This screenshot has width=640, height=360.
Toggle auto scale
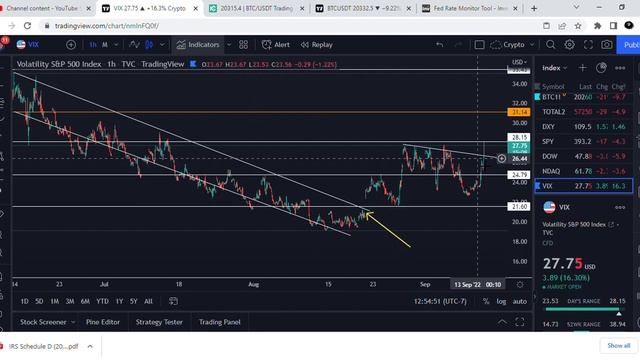[x=520, y=301]
